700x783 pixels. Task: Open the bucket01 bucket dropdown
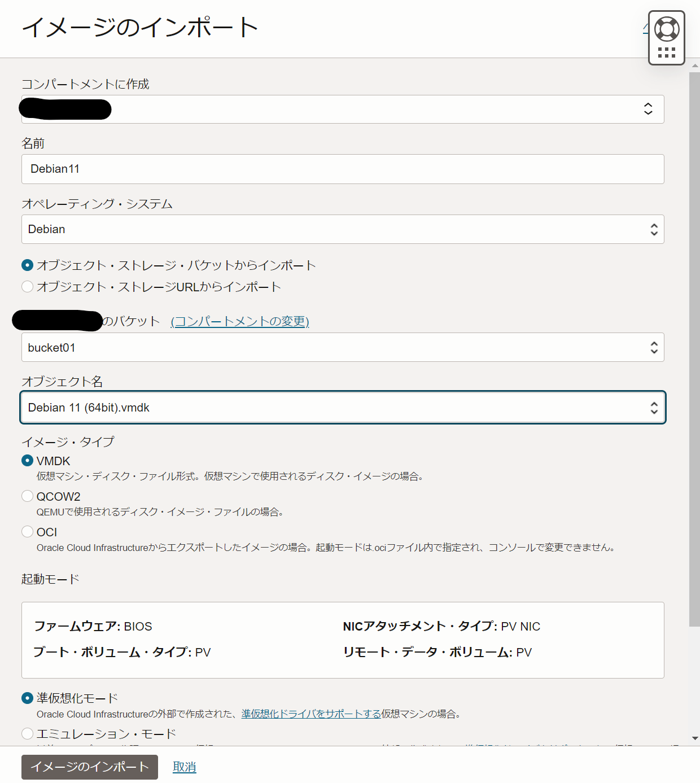343,347
